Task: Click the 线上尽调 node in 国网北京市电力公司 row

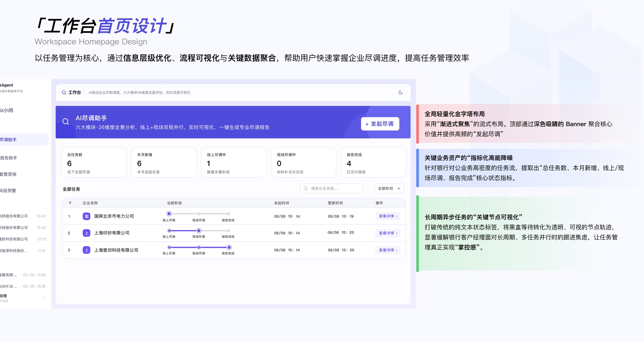Action: [x=169, y=214]
